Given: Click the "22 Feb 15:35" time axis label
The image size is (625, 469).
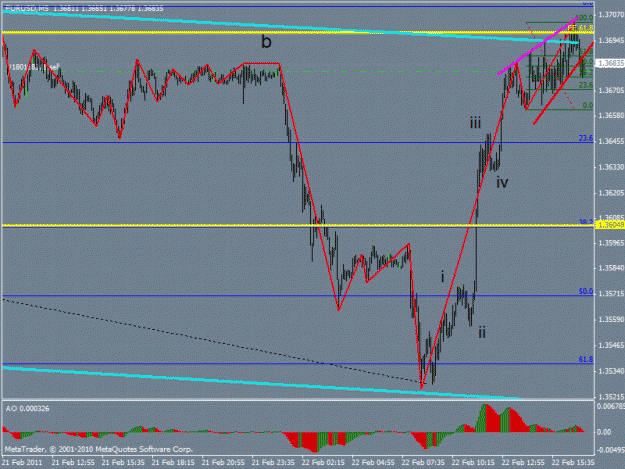Looking at the screenshot, I should pos(573,462).
